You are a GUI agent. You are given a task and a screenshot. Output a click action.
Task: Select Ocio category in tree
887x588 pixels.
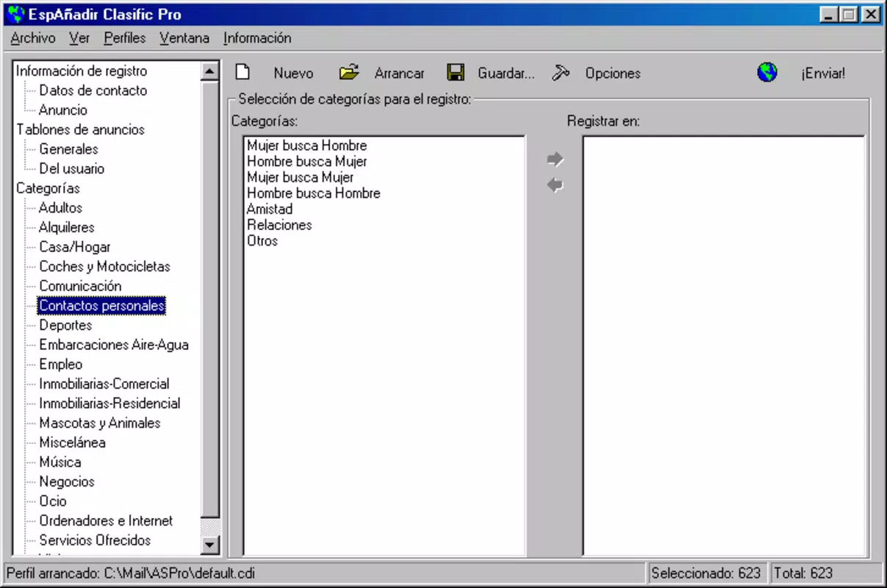53,501
